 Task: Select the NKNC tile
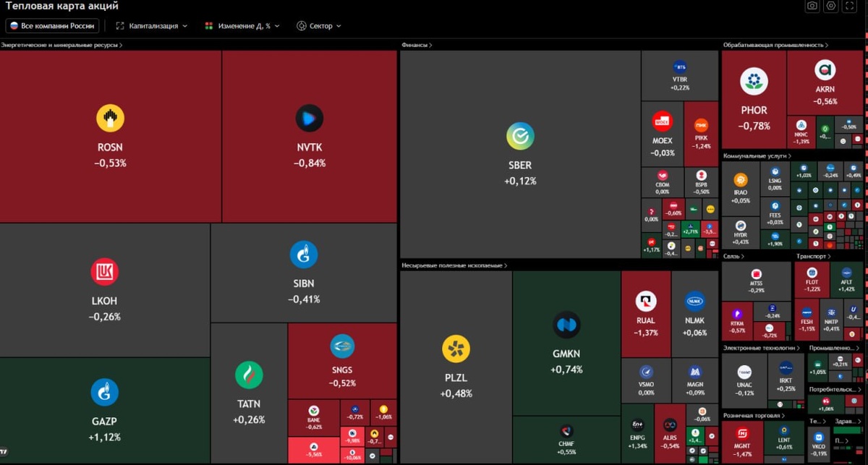coord(801,134)
